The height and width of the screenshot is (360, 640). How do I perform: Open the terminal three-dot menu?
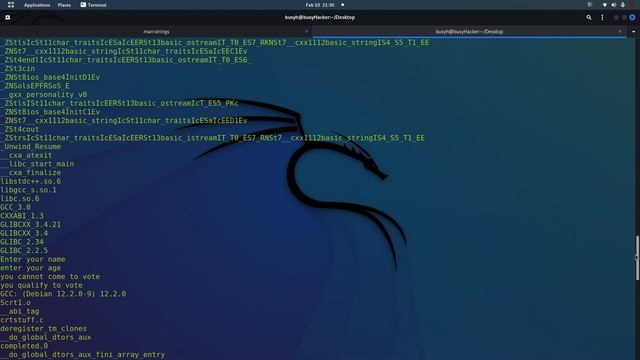tap(602, 18)
